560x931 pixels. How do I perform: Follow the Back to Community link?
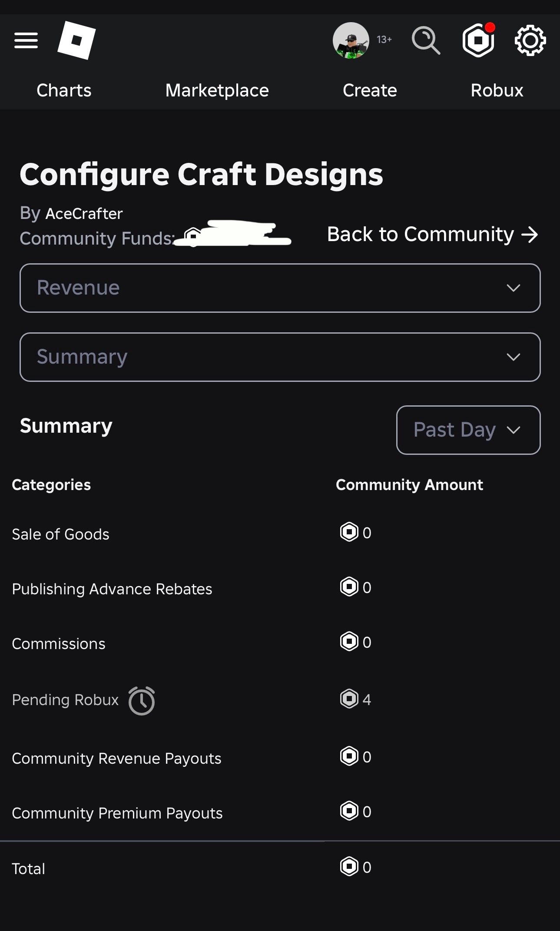[432, 235]
